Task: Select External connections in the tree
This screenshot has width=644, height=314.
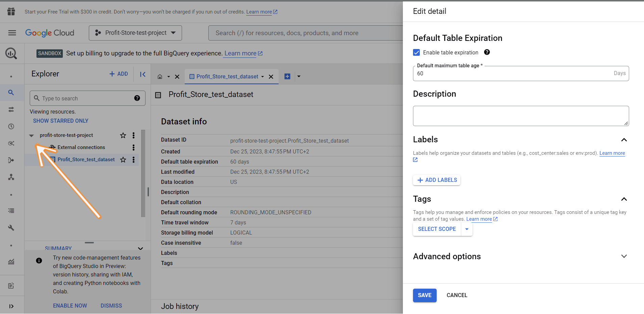Action: tap(81, 147)
